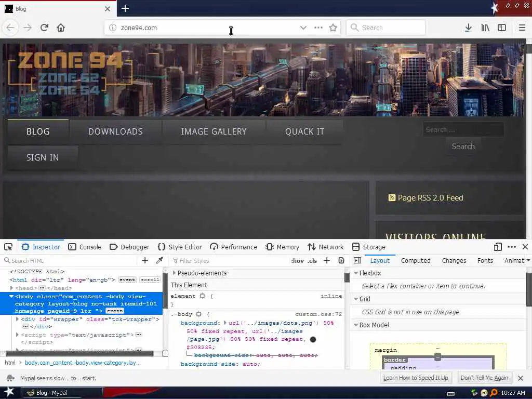Click the SIGN IN site menu item
Viewport: 532px width, 399px height.
43,158
